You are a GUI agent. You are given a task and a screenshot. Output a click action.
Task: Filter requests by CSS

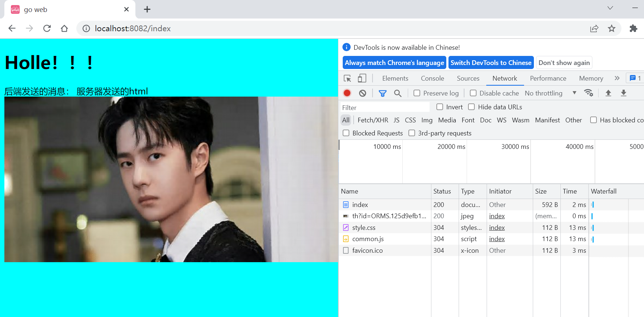[410, 120]
